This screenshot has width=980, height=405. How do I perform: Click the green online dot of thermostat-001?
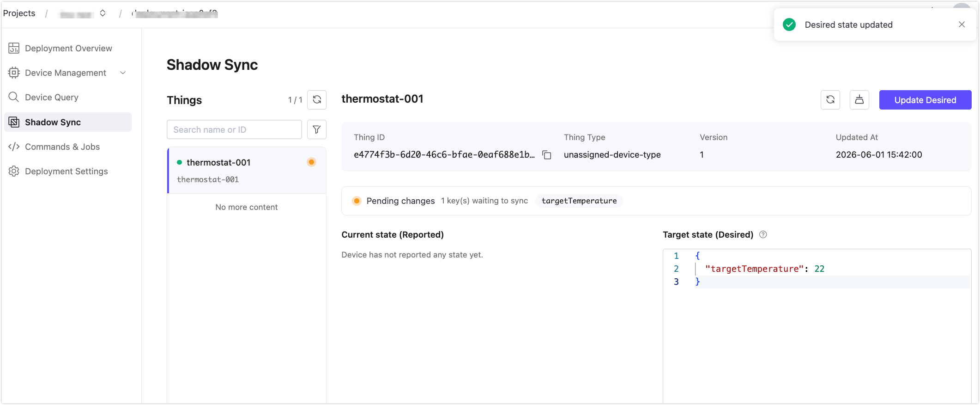click(180, 162)
